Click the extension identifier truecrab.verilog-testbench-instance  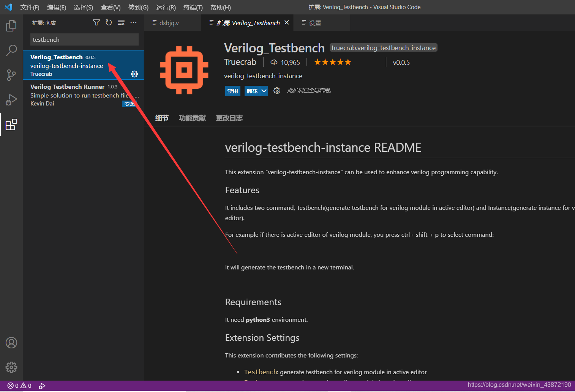pos(384,48)
